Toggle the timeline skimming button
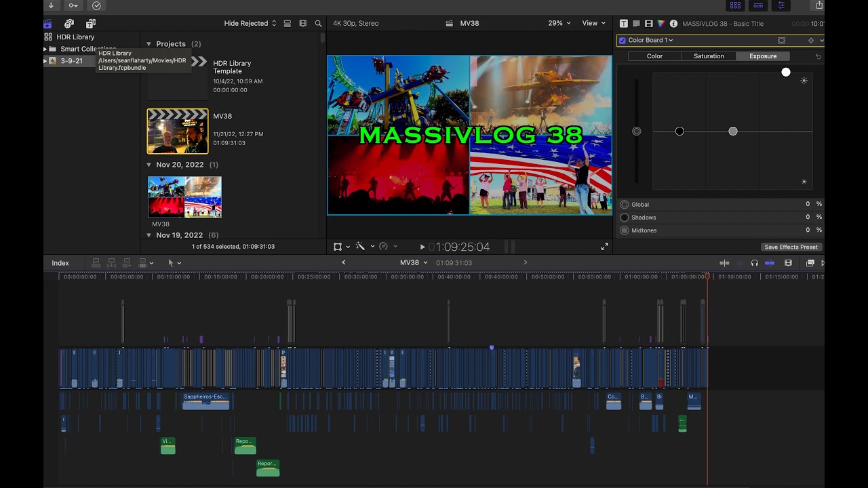Image resolution: width=868 pixels, height=488 pixels. click(x=724, y=263)
